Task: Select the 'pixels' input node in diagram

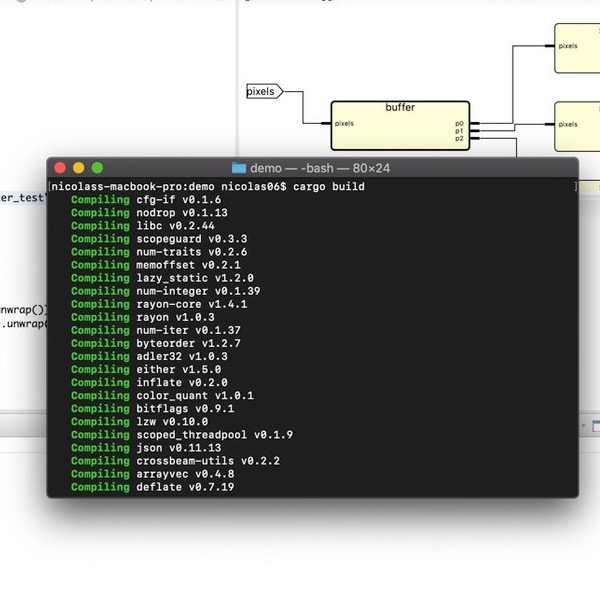Action: pyautogui.click(x=262, y=92)
